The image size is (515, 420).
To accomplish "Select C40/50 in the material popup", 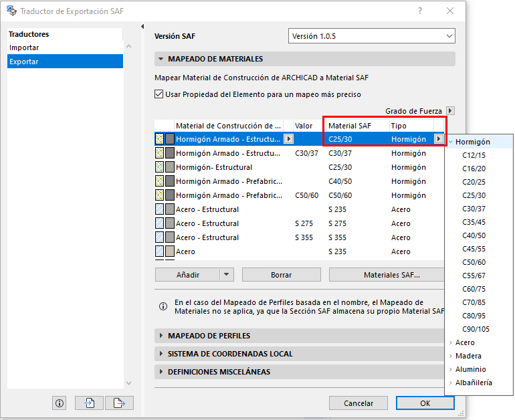I will [x=474, y=235].
